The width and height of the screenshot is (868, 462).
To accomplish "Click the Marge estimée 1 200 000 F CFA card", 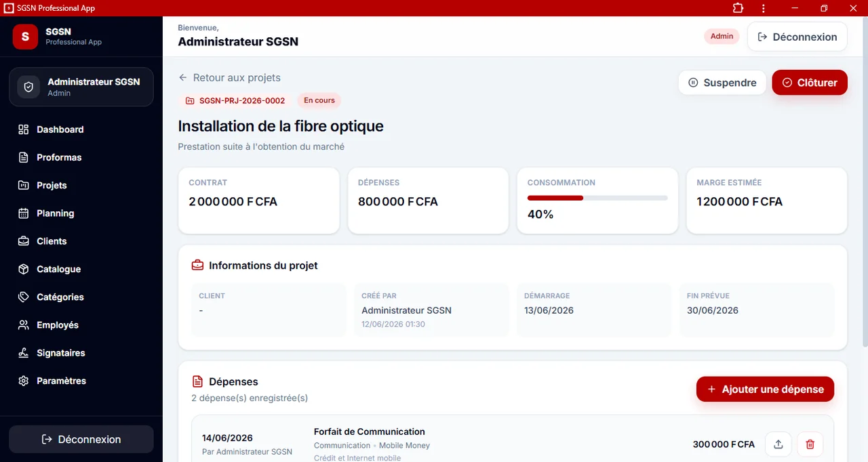I will [767, 201].
